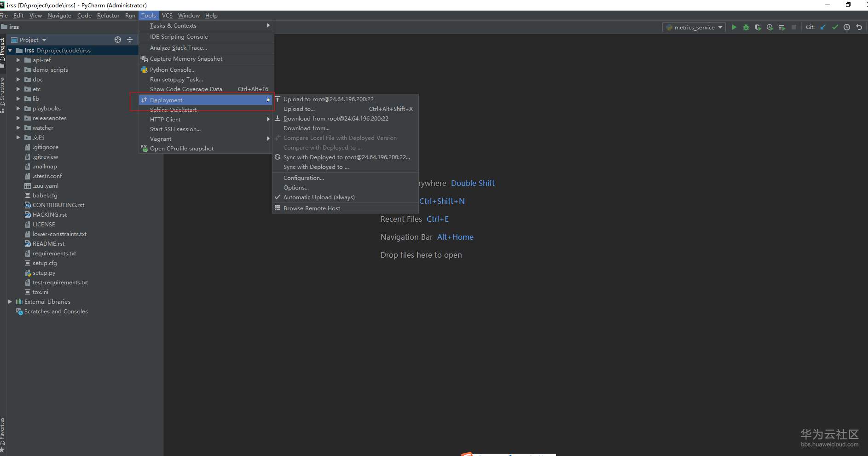Click the sync icon for Sync with Deployed
Viewport: 868px width, 456px height.
[x=278, y=157]
